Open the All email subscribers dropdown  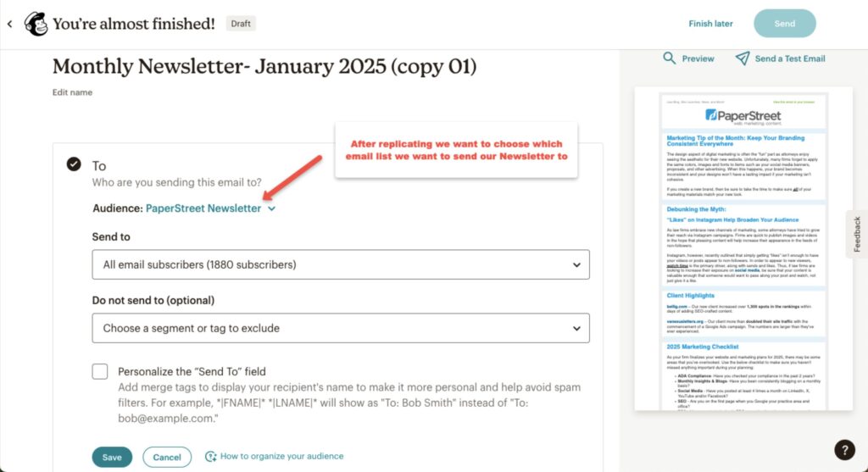click(x=341, y=264)
